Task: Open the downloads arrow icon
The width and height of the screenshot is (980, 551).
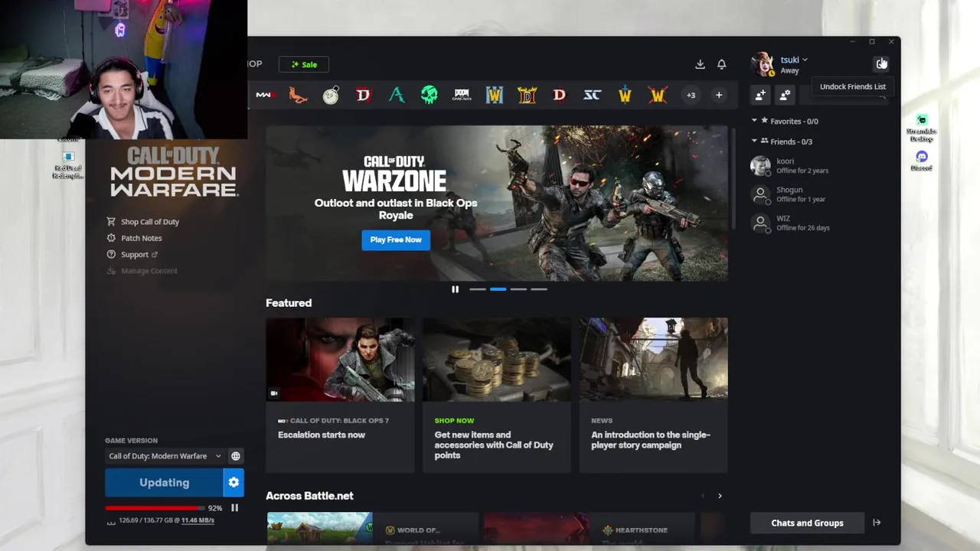Action: point(700,64)
